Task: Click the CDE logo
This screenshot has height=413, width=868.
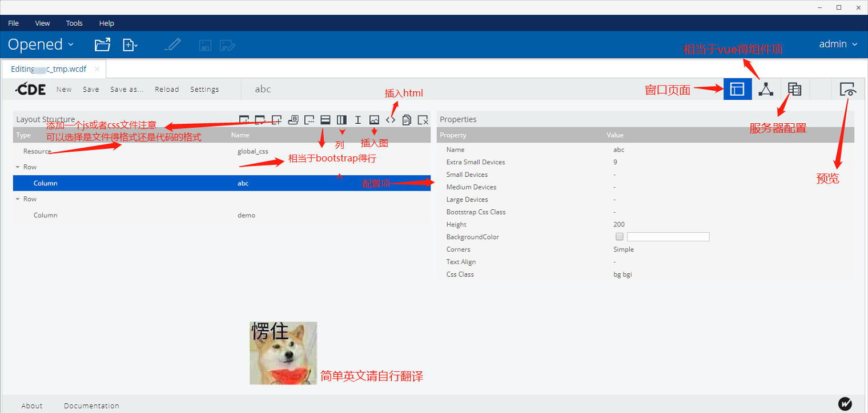Action: [x=31, y=89]
